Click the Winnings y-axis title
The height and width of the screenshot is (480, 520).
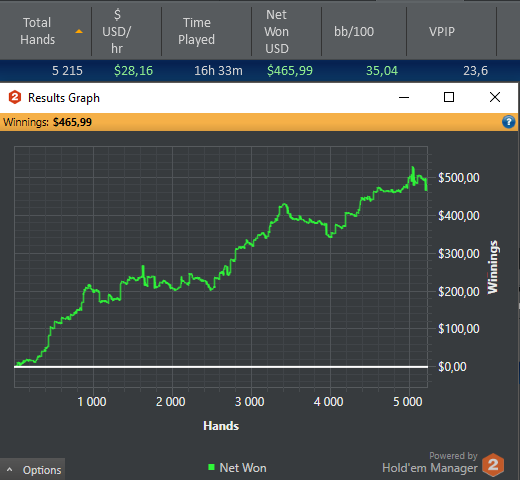pyautogui.click(x=492, y=267)
